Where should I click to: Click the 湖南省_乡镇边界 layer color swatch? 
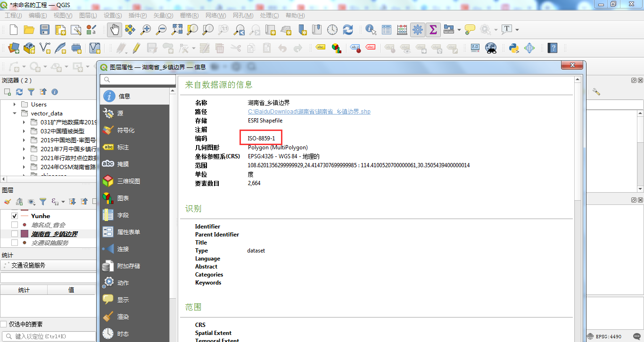[x=24, y=234]
